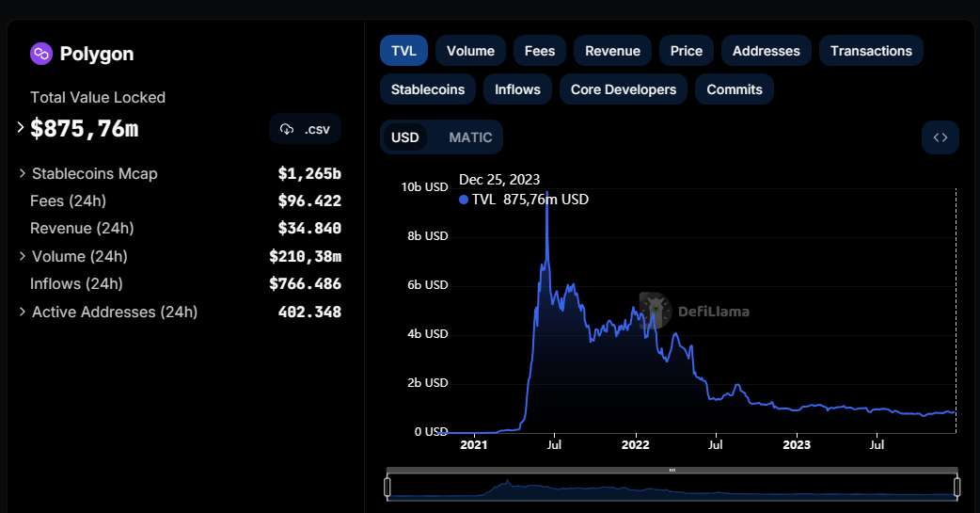Expand the Total Value Locked breakdown

(x=21, y=128)
